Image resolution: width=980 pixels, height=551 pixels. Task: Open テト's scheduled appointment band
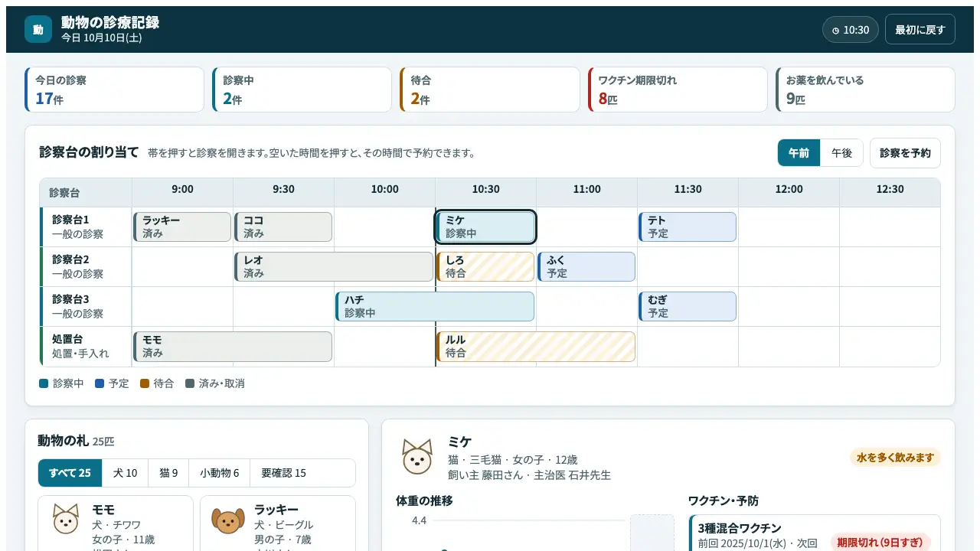pyautogui.click(x=688, y=227)
